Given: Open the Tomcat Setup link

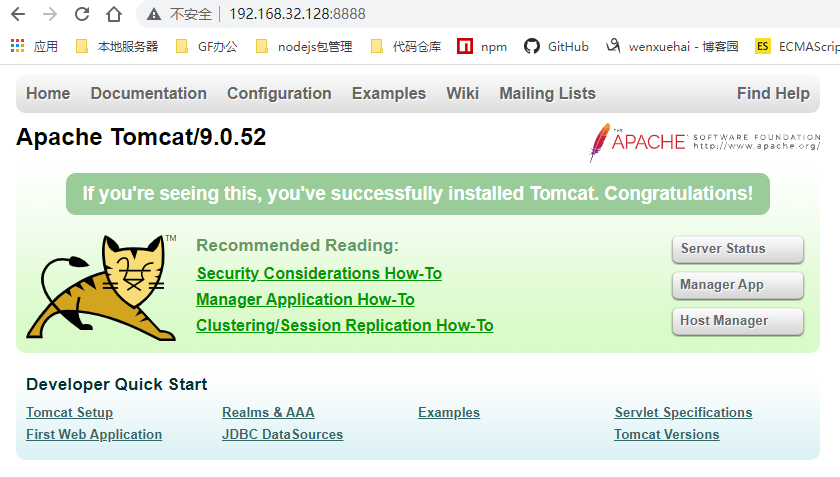Looking at the screenshot, I should pyautogui.click(x=70, y=413).
